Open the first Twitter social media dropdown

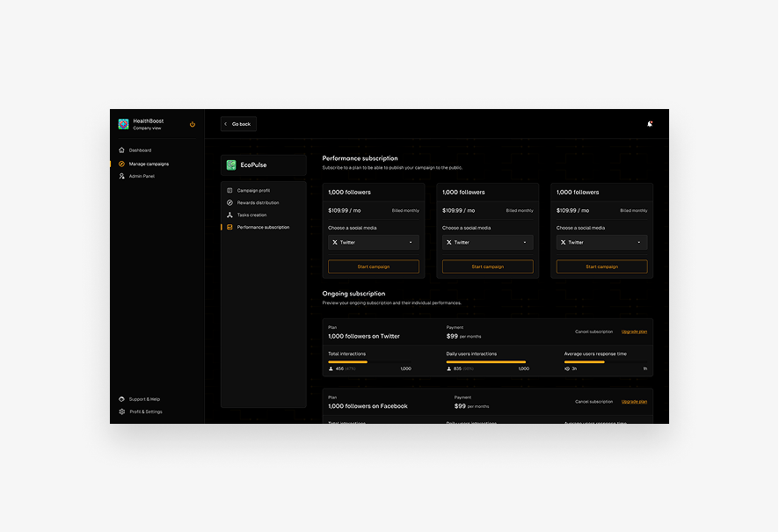(x=374, y=242)
